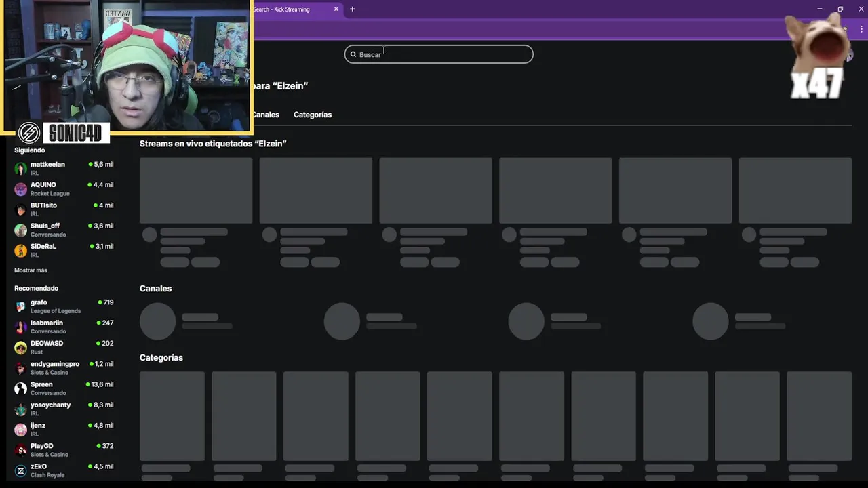The height and width of the screenshot is (488, 868).
Task: Open Isabmariin channel avatar
Action: pos(20,327)
